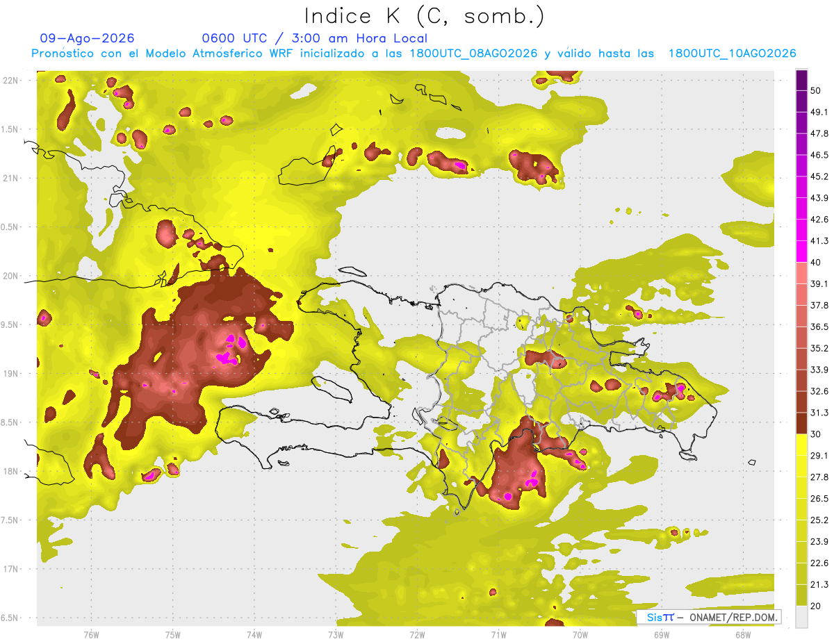Click the gray swatch below 20

point(801,617)
